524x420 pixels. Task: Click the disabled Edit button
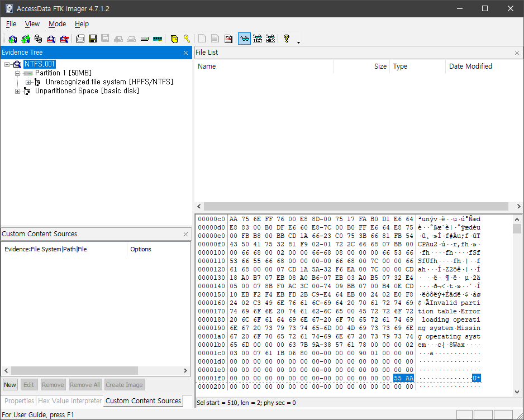click(28, 385)
